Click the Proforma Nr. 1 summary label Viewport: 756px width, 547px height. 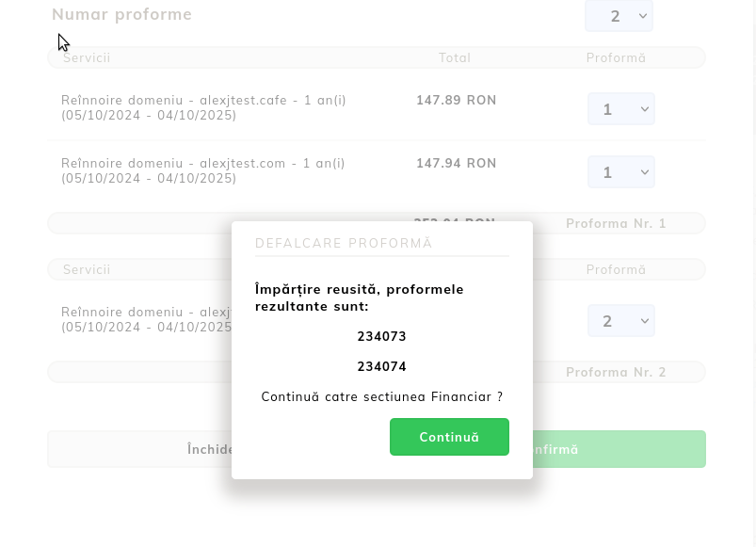616,223
